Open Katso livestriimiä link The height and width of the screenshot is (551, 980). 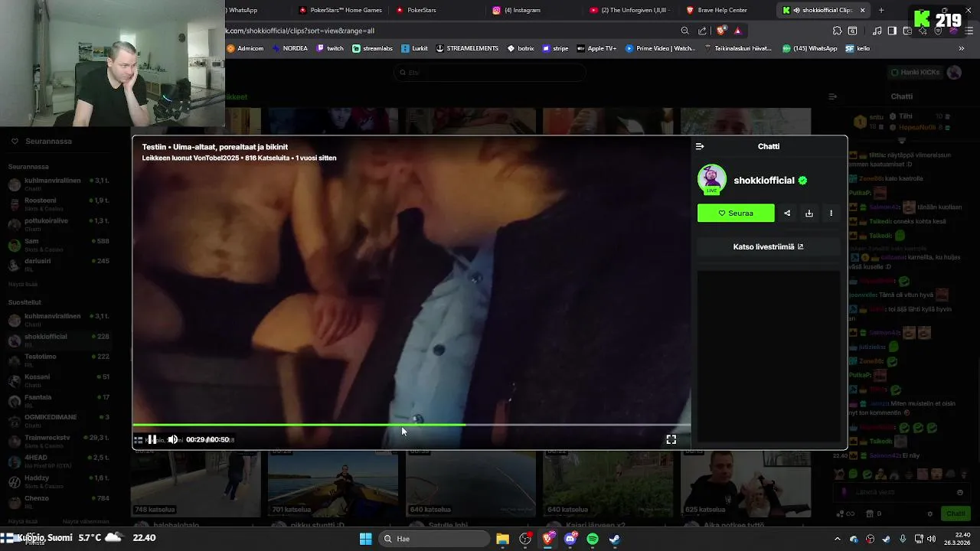click(x=768, y=246)
